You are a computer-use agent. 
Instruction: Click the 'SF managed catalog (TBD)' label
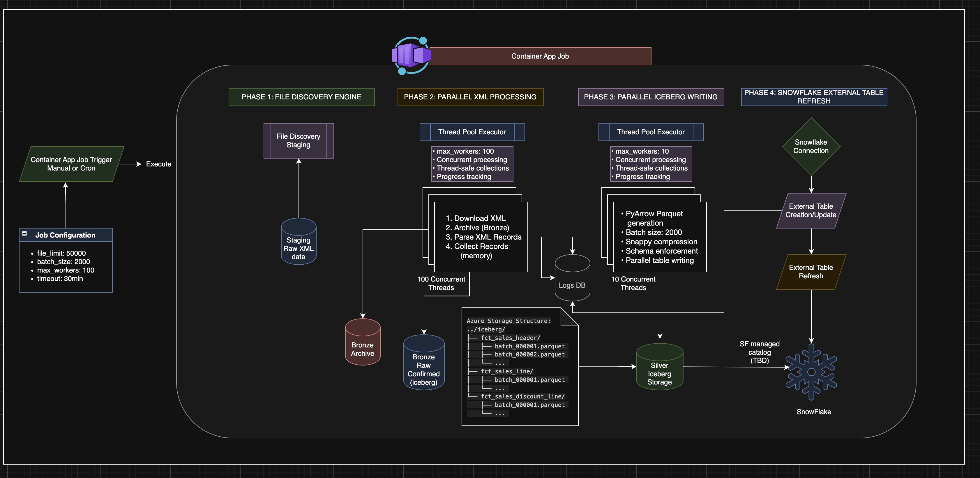(x=760, y=352)
